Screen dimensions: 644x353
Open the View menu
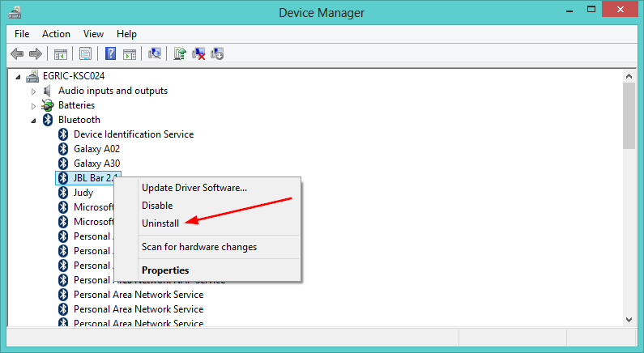(x=93, y=34)
